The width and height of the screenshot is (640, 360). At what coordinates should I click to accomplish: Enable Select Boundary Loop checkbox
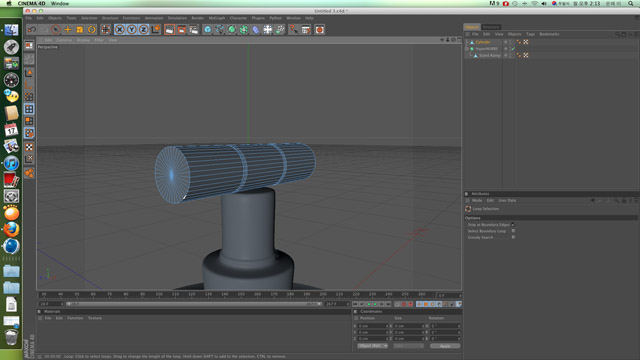pyautogui.click(x=513, y=231)
